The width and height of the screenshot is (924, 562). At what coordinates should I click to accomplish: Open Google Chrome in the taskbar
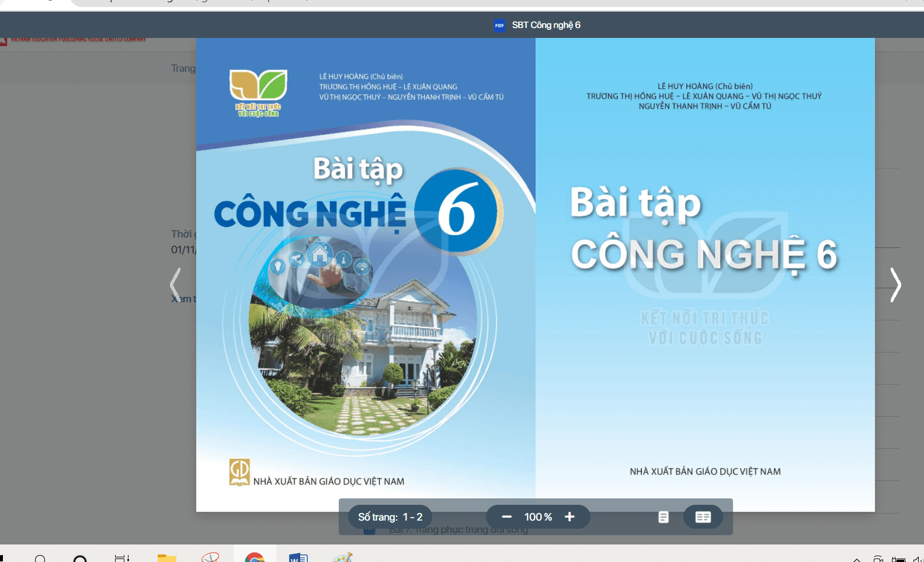(255, 557)
